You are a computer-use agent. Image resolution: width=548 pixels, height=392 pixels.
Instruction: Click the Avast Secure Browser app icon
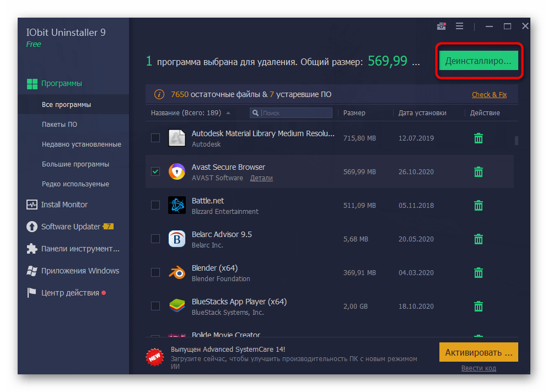pyautogui.click(x=177, y=171)
